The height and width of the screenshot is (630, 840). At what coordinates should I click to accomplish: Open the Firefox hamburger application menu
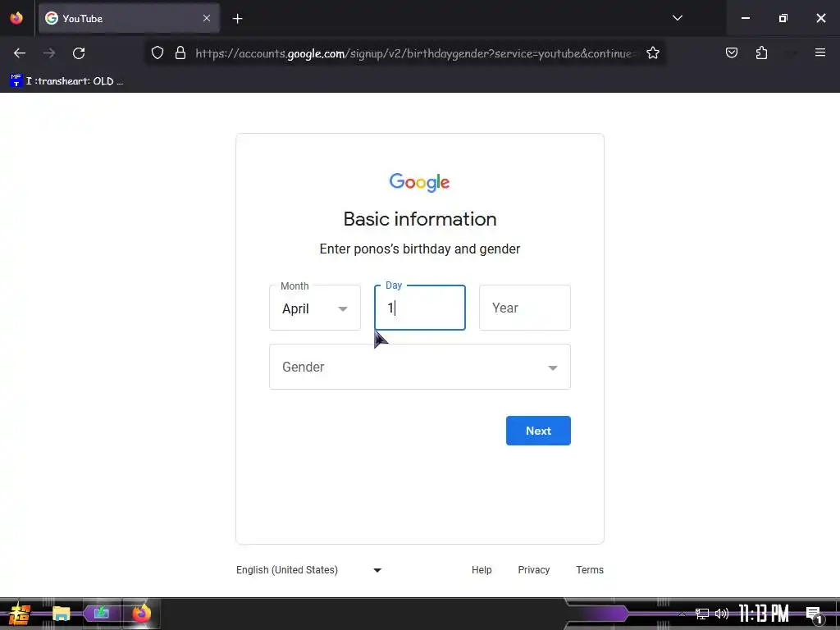pyautogui.click(x=819, y=52)
